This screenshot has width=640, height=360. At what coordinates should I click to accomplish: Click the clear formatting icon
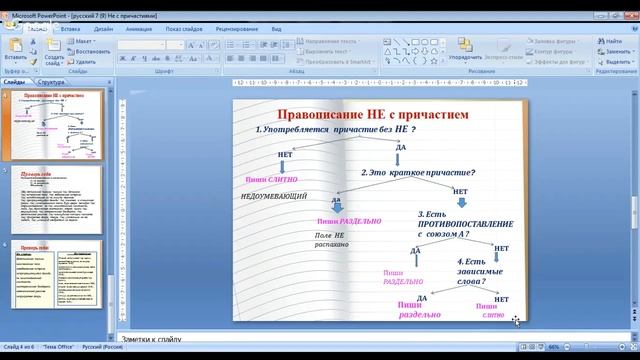click(214, 45)
